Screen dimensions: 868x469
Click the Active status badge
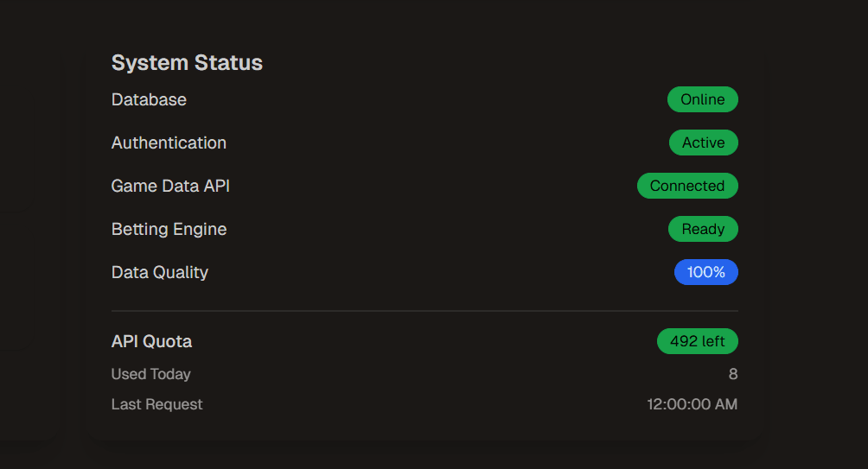(703, 143)
